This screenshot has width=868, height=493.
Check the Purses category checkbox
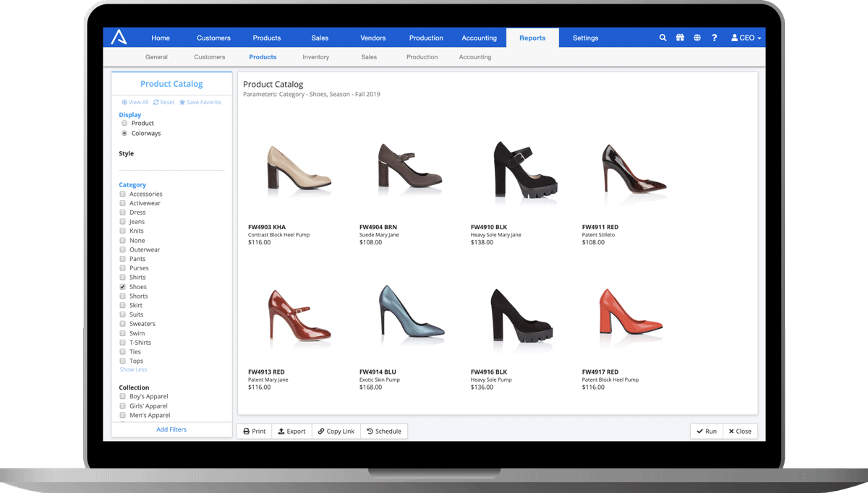[x=123, y=268]
